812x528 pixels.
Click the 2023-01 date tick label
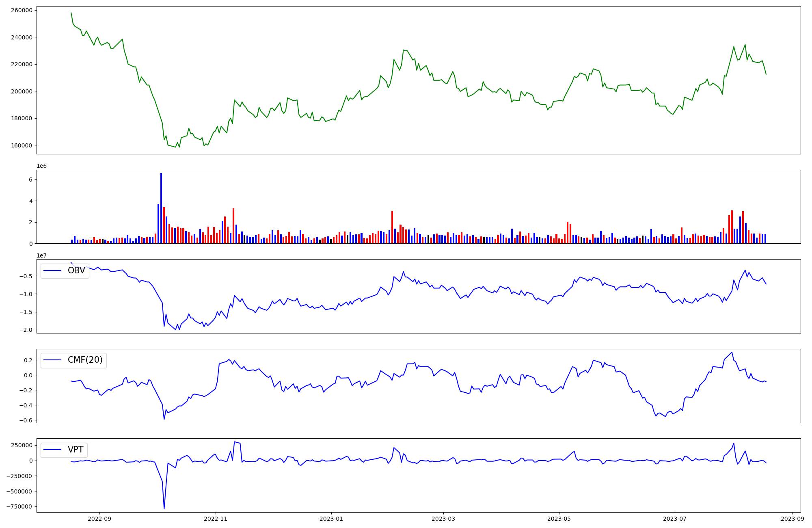coord(331,519)
